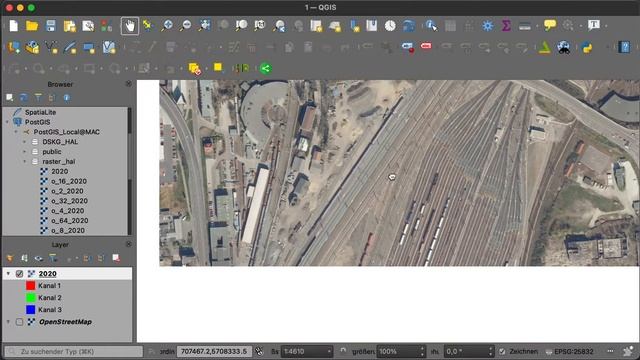
Task: Select raster o_64_2020 in Browser
Action: [x=69, y=220]
